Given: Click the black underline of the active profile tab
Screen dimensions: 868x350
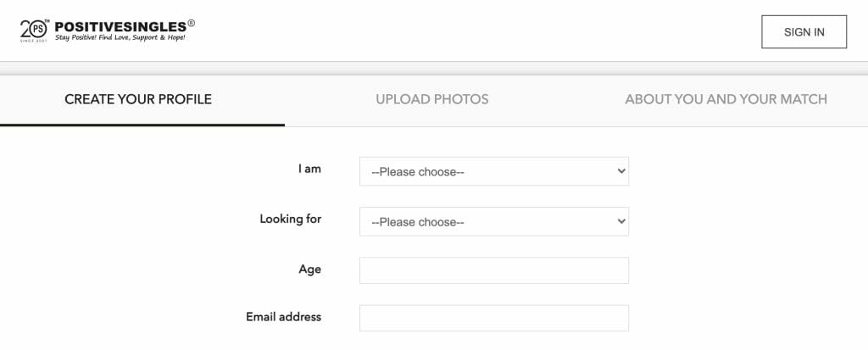Looking at the screenshot, I should click(x=142, y=125).
